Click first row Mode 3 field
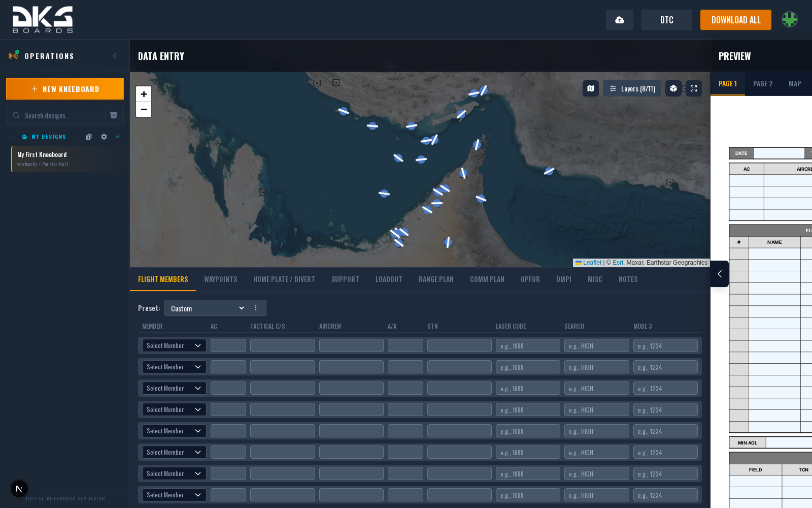Screen dimensions: 812x508 (x=665, y=345)
